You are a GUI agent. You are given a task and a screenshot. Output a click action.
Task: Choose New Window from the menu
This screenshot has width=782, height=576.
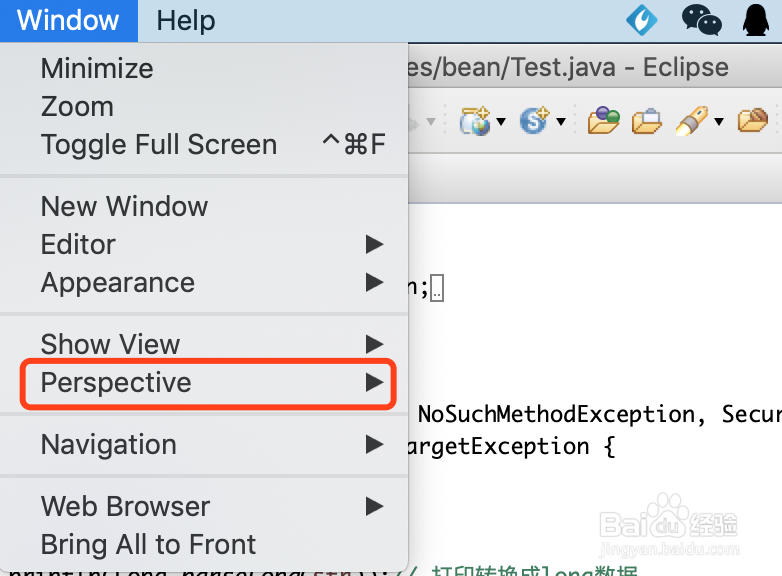[204, 206]
